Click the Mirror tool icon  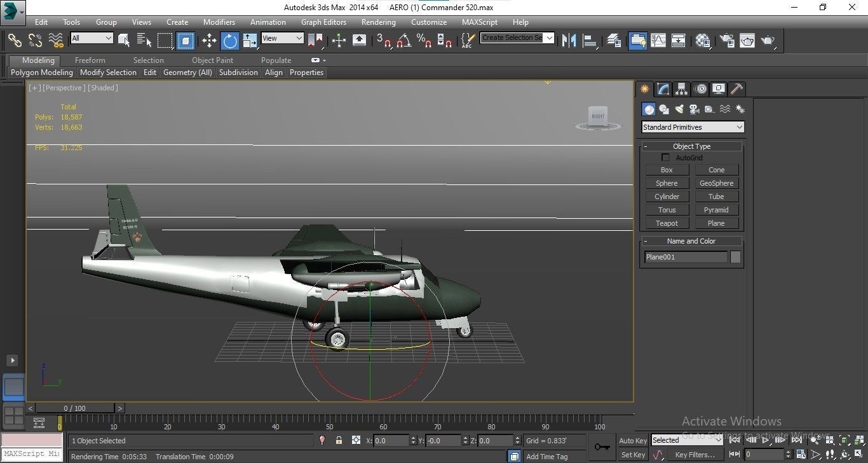[569, 41]
